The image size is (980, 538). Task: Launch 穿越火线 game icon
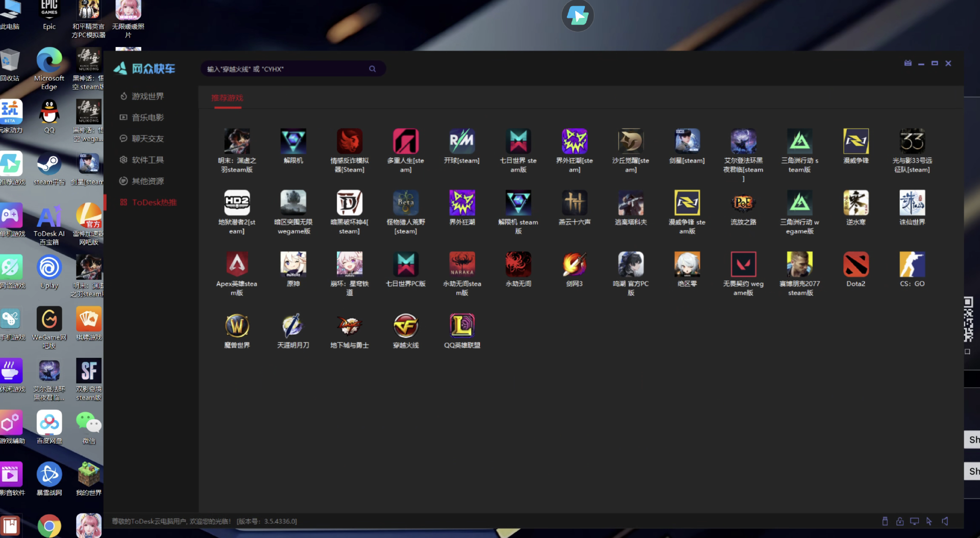[x=406, y=326]
